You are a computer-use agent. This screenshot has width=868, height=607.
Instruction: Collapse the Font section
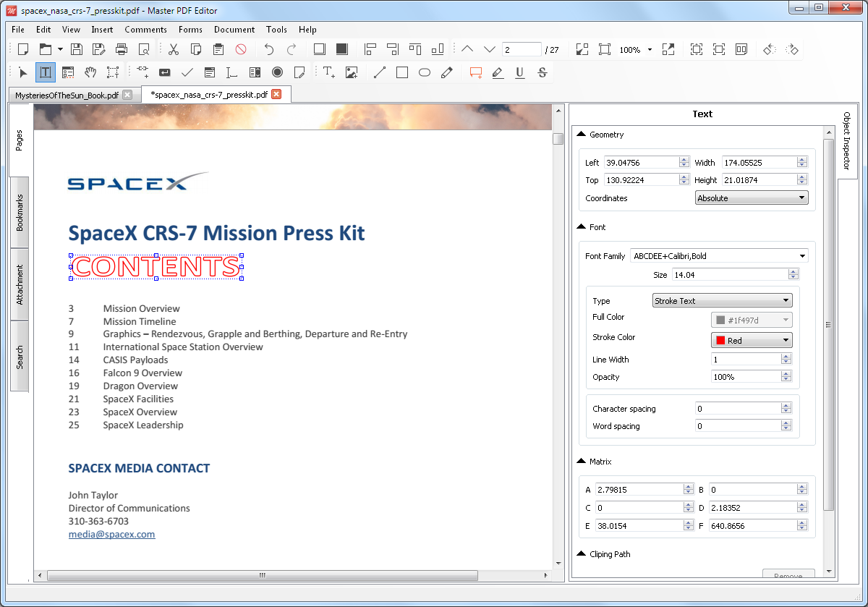point(582,227)
